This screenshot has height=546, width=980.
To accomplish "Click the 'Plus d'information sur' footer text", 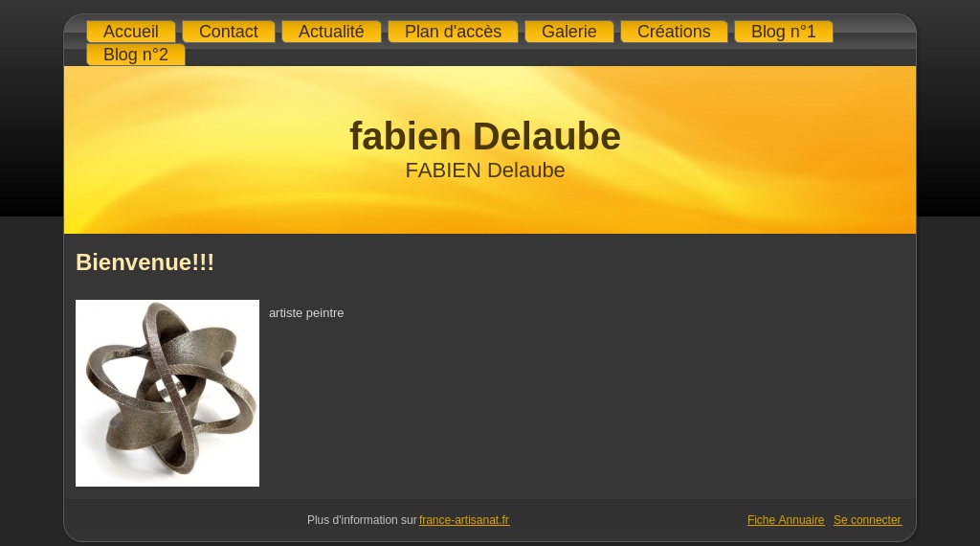I will pos(362,520).
